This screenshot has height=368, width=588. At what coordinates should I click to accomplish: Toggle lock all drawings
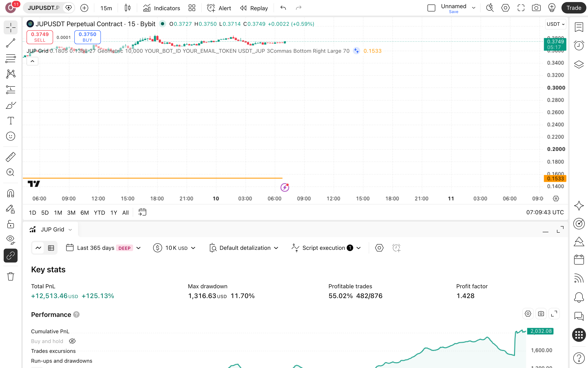[x=10, y=224]
